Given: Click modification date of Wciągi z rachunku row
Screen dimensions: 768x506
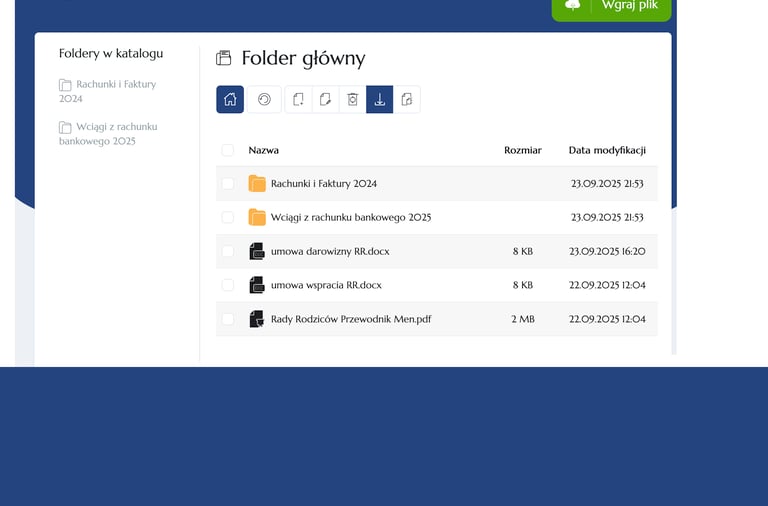Looking at the screenshot, I should tap(607, 217).
